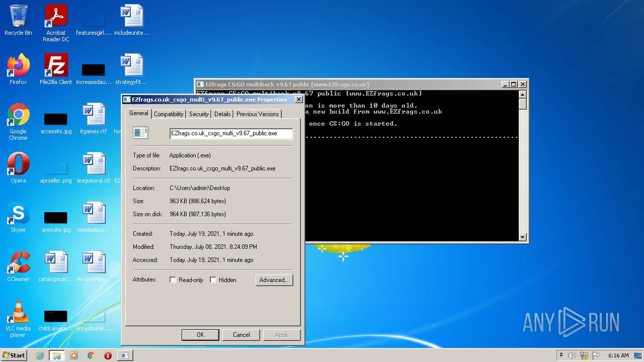This screenshot has height=362, width=644.
Task: Select the reviewships Word document icon
Action: pos(94,266)
